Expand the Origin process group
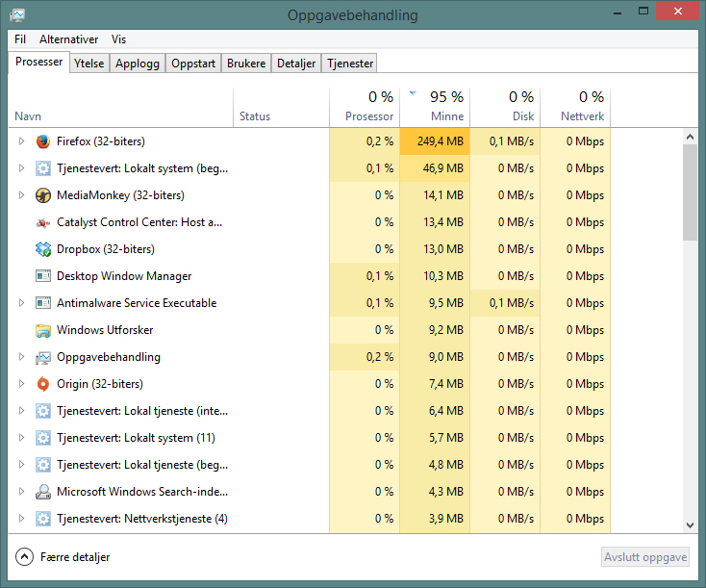The height and width of the screenshot is (588, 706). click(x=21, y=384)
